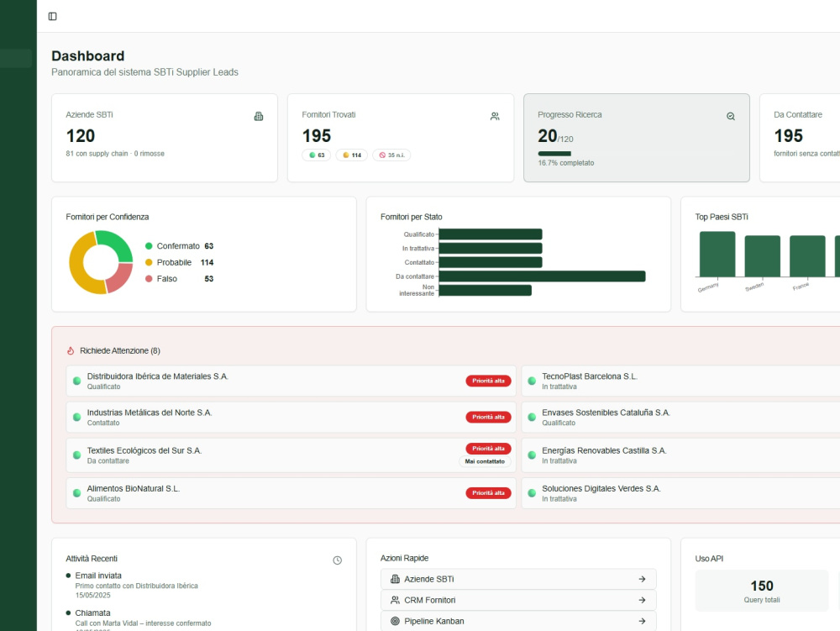The image size is (840, 631).
Task: Open Envases Sostenibles Cataluña S.A. row
Action: pos(680,417)
